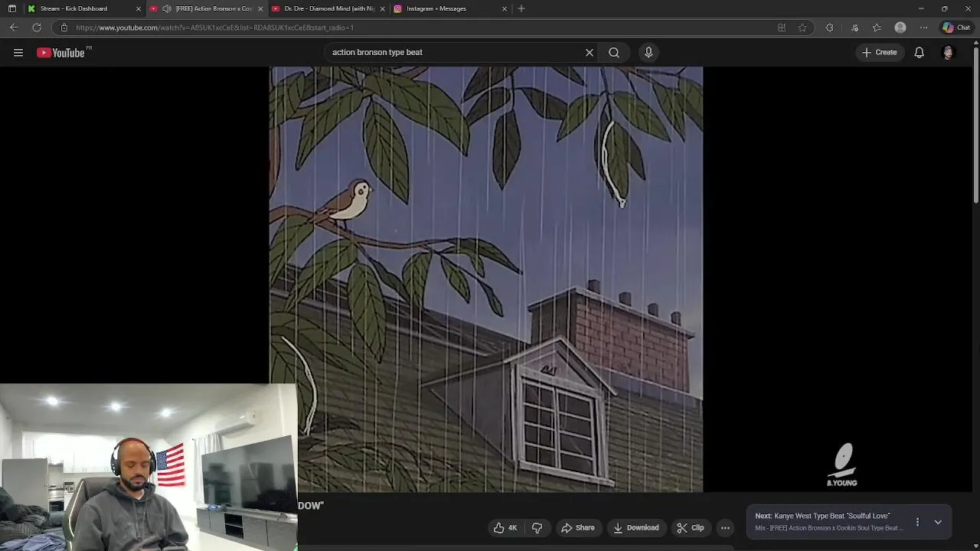Close the Kick Dashboard tab
Image resolution: width=980 pixels, height=551 pixels.
coord(138,8)
